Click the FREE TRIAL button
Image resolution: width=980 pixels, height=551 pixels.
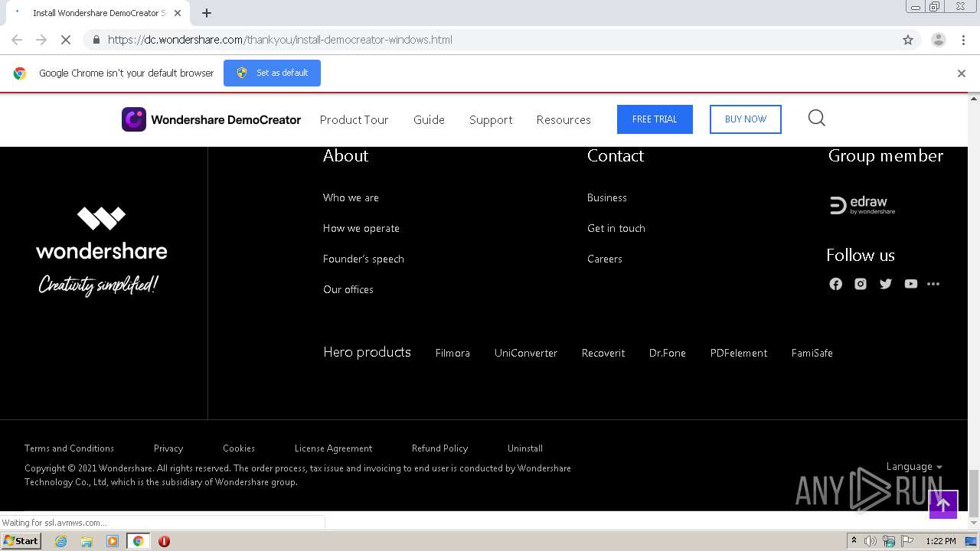click(655, 119)
